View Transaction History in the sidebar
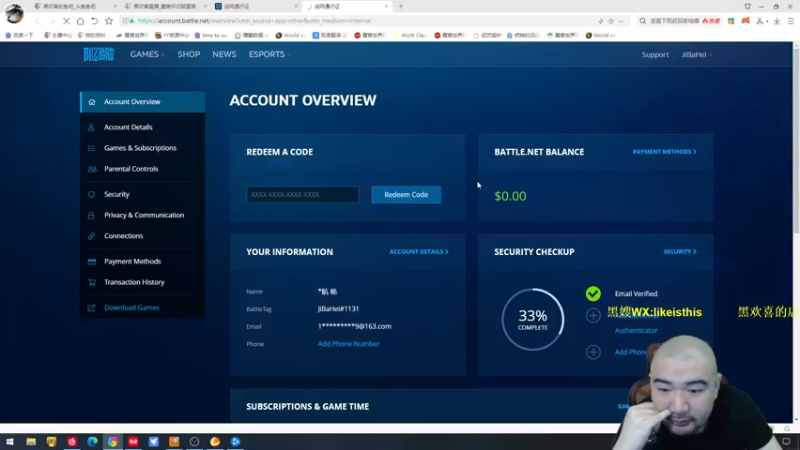Image resolution: width=800 pixels, height=450 pixels. coord(134,282)
